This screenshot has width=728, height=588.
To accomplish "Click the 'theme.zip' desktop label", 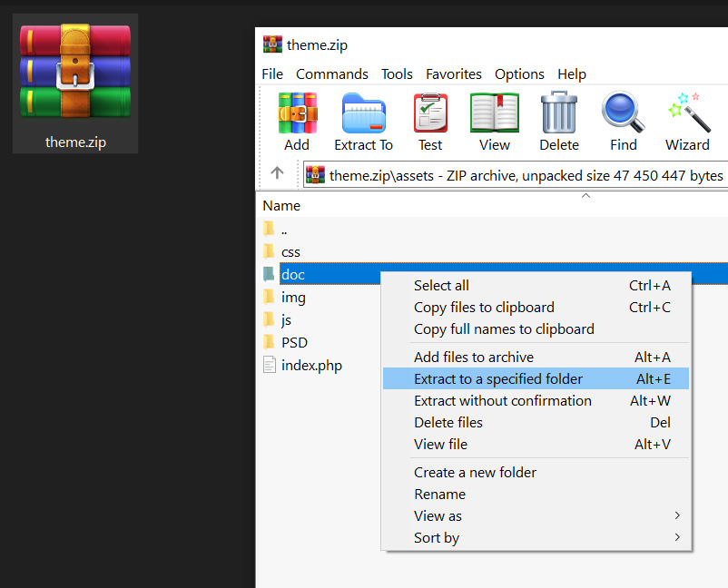I will coord(75,142).
